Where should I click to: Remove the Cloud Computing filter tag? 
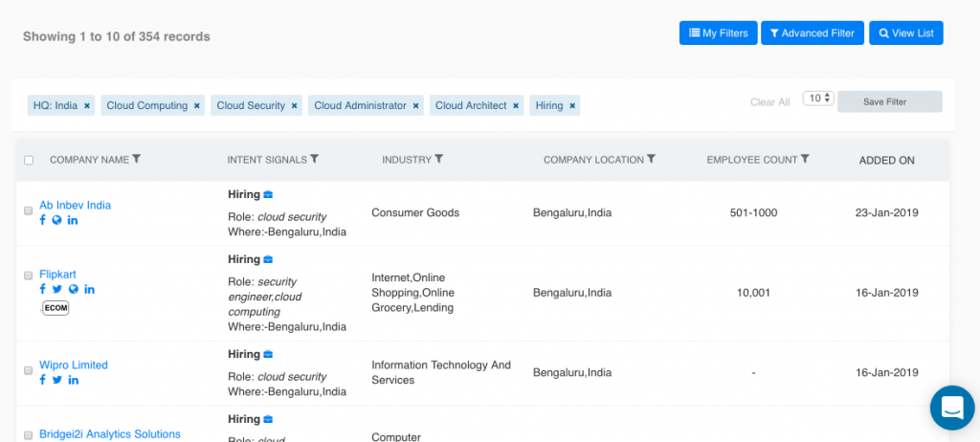[x=197, y=105]
